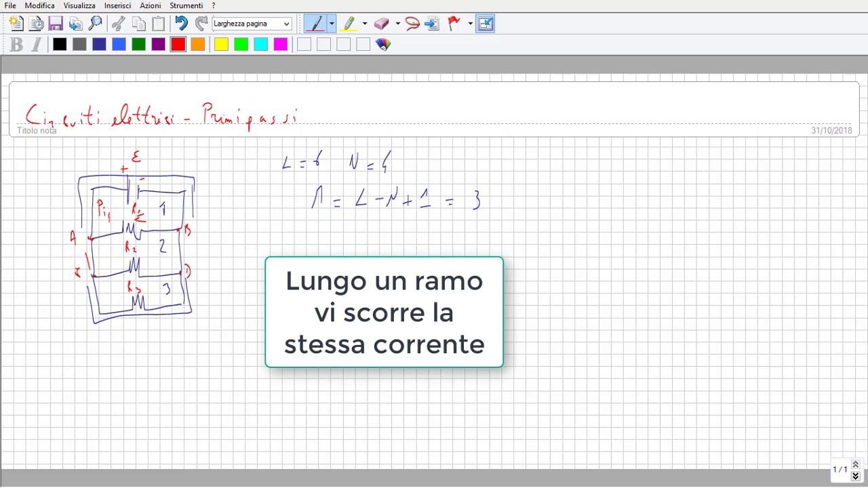Open the Inserisci menu

(117, 5)
